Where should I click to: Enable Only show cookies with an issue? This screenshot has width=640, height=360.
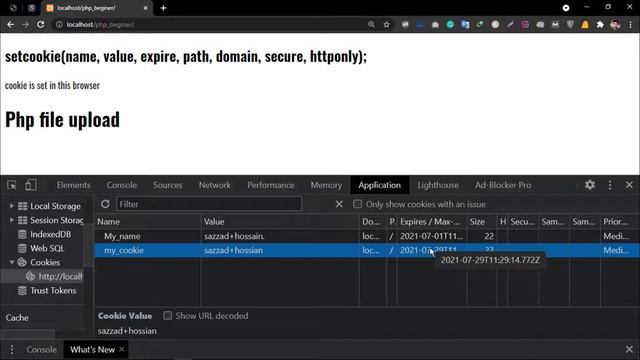(x=357, y=204)
